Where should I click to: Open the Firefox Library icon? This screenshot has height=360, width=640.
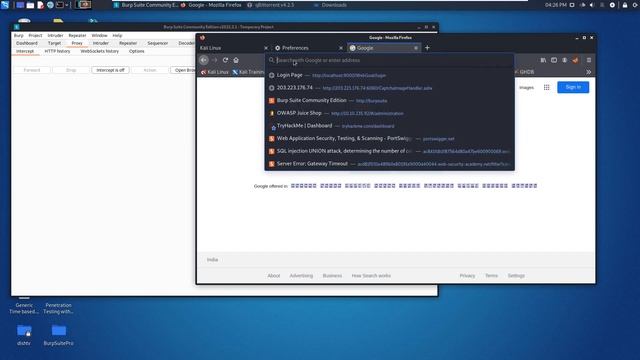point(543,60)
